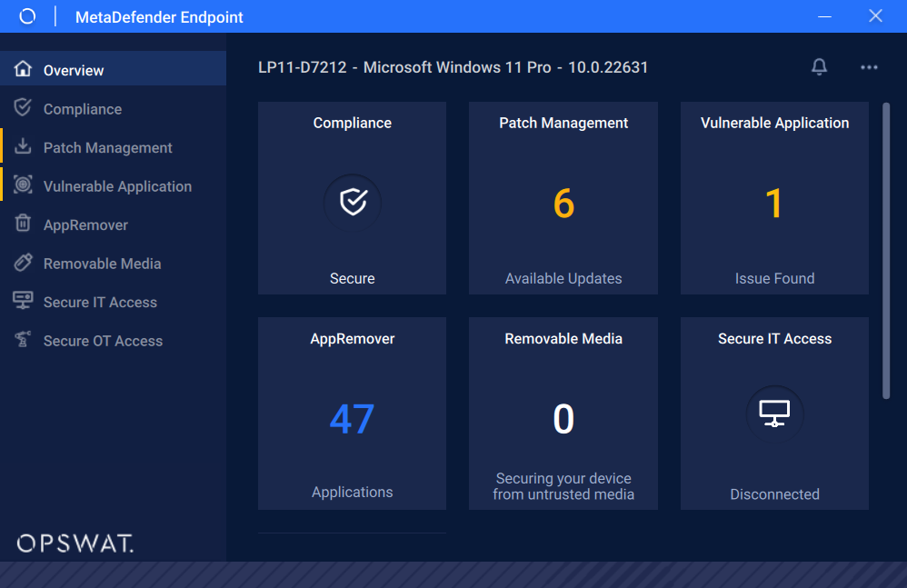
Task: Click the Disconnected status text
Action: pyautogui.click(x=774, y=494)
